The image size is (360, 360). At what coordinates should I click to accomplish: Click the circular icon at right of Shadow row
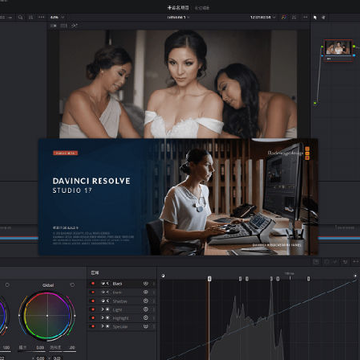coord(146,301)
